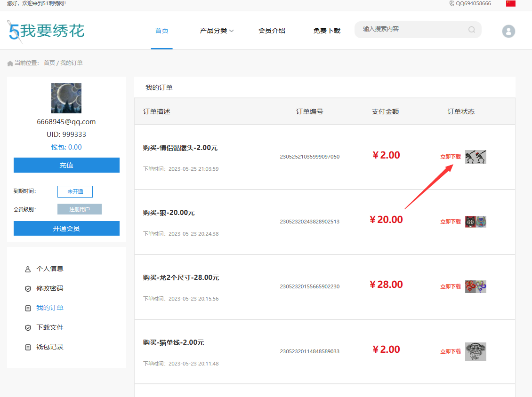The height and width of the screenshot is (397, 532).
Task: Select order title 购买-猫单线-2.00元
Action: [x=173, y=342]
